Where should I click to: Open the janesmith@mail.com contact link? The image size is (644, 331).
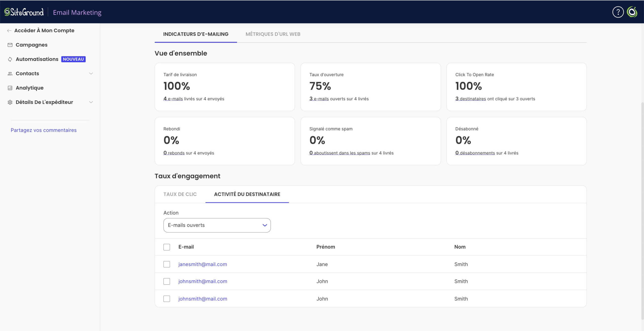tap(203, 264)
